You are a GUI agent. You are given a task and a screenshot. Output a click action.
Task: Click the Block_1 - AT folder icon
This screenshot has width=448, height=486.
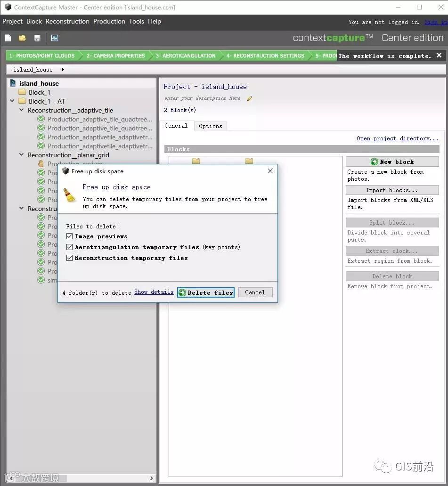pyautogui.click(x=22, y=101)
